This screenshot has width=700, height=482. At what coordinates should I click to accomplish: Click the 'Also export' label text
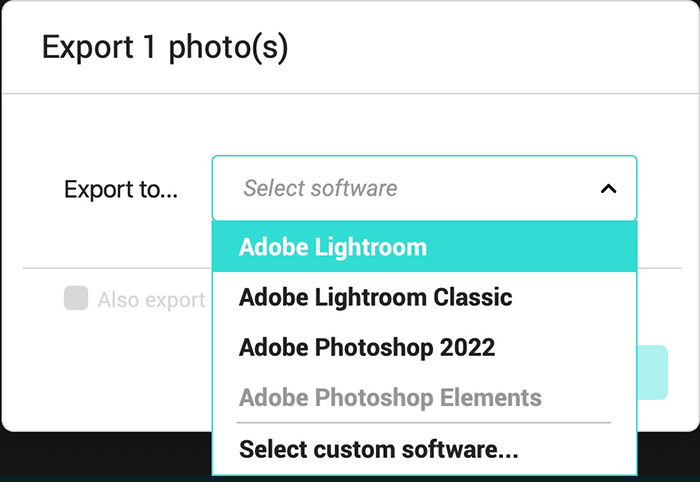coord(151,300)
